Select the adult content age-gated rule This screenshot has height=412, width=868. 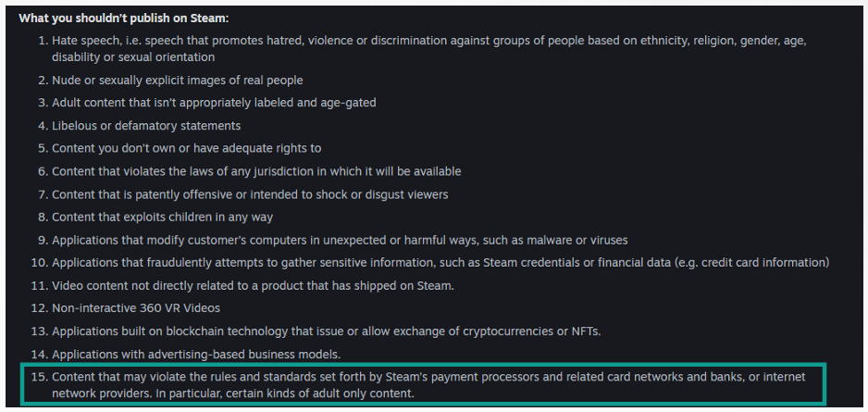[214, 103]
